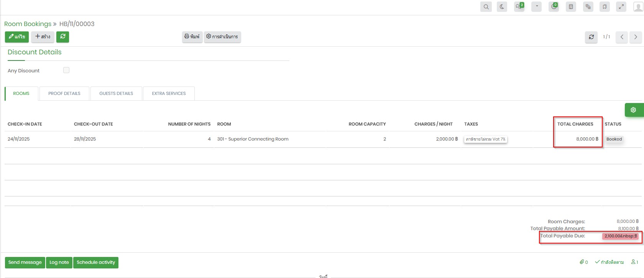Click the bookmark icon
The width and height of the screenshot is (644, 278).
click(605, 7)
